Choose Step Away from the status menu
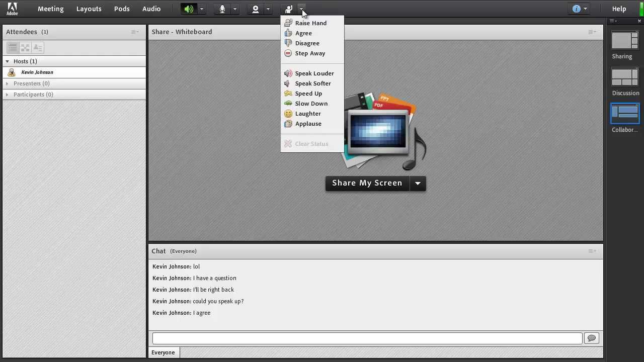Viewport: 644px width, 362px height. (x=310, y=53)
